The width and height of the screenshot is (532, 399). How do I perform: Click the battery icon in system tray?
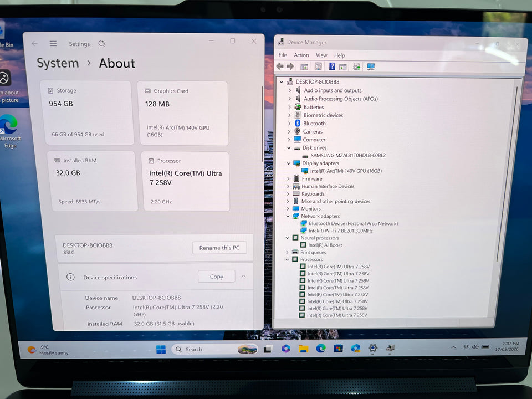(x=485, y=347)
